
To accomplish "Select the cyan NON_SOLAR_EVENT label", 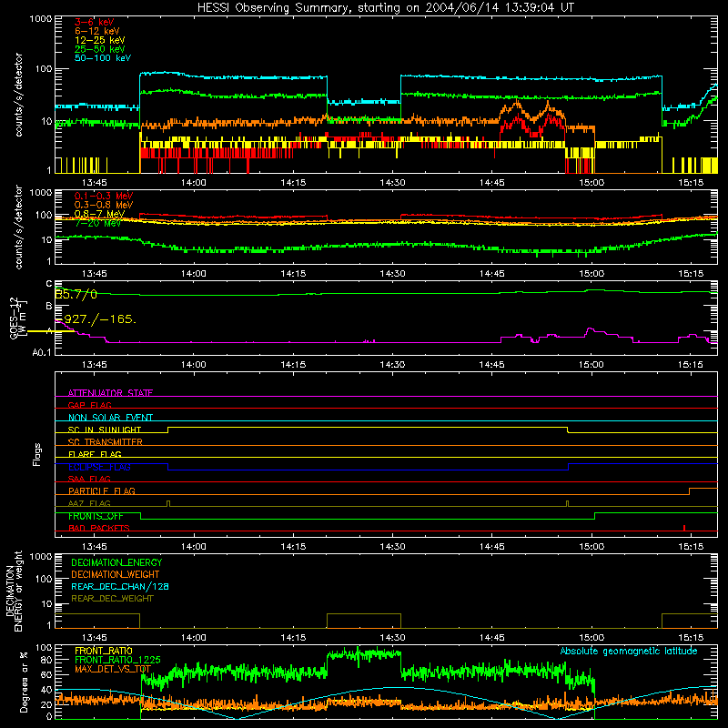I will click(110, 418).
